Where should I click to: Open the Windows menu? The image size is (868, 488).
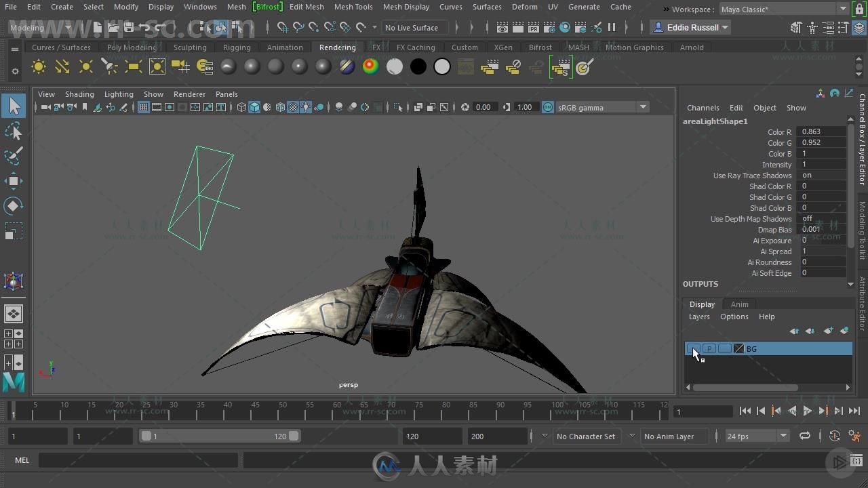click(200, 7)
